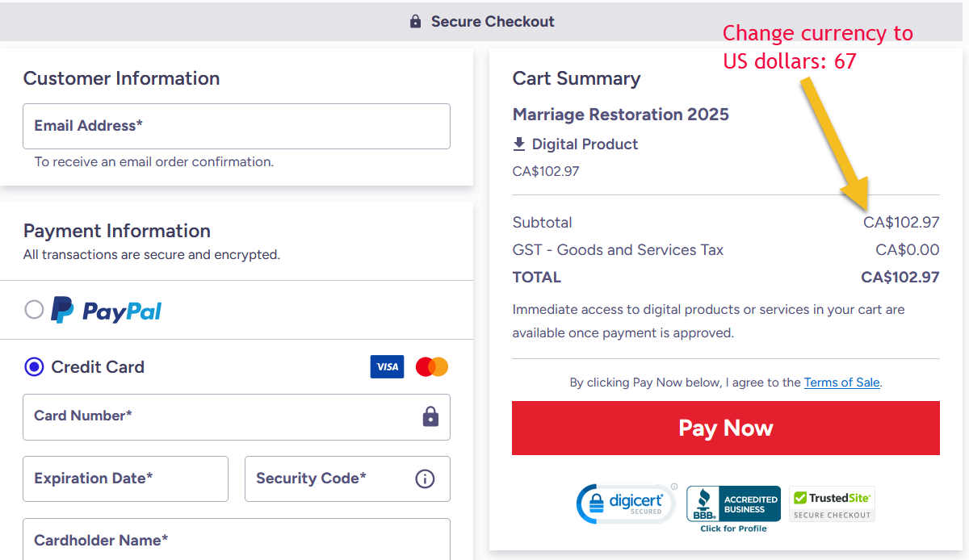Focus the Card Number field
Viewport: 969px width, 560px height.
[218, 416]
